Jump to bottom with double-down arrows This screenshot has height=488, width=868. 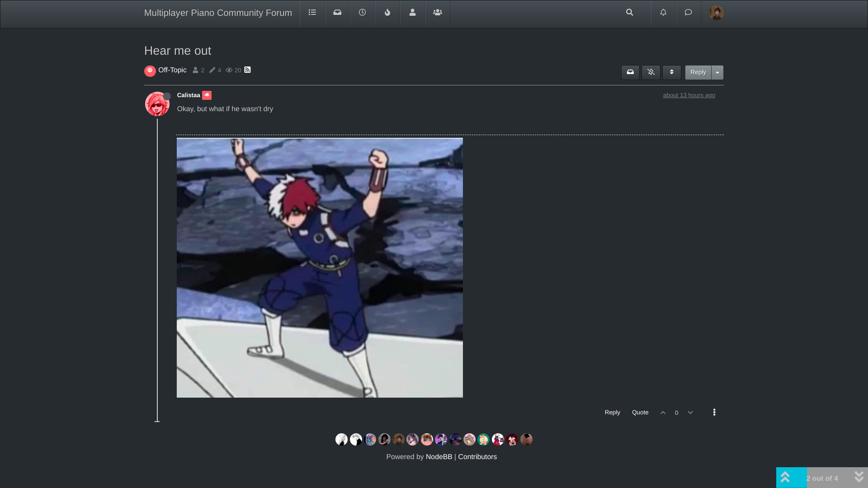(x=859, y=477)
